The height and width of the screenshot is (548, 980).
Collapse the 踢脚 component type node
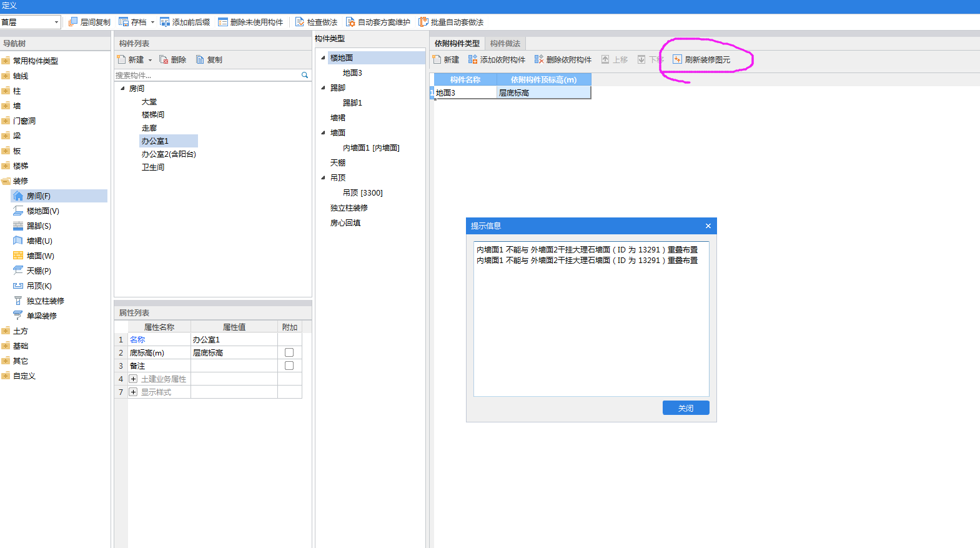click(323, 87)
